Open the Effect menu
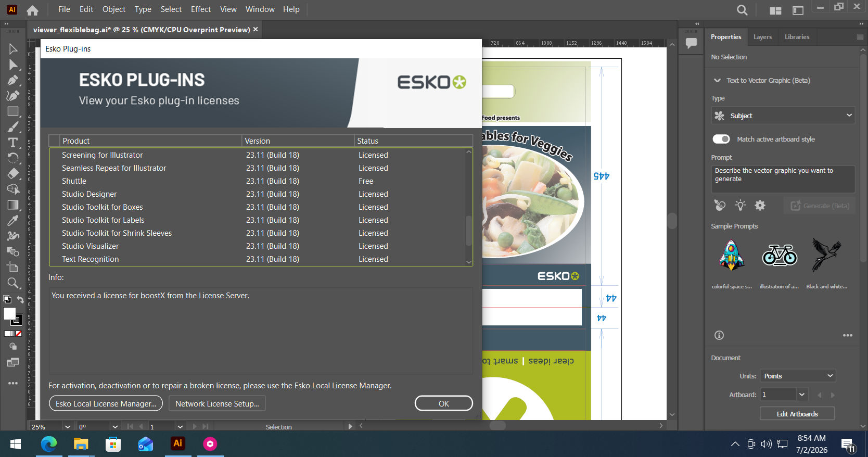This screenshot has width=868, height=457. pos(201,9)
